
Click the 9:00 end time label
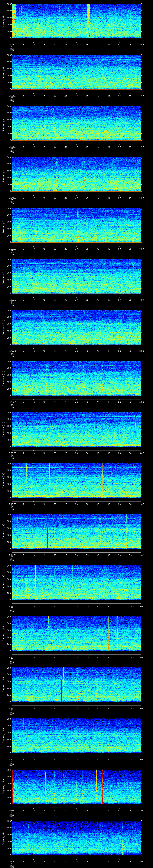click(x=141, y=402)
